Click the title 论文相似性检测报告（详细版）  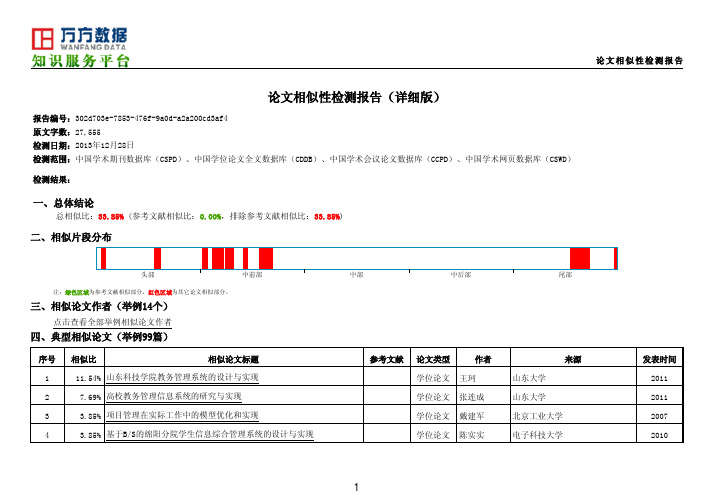(x=354, y=97)
